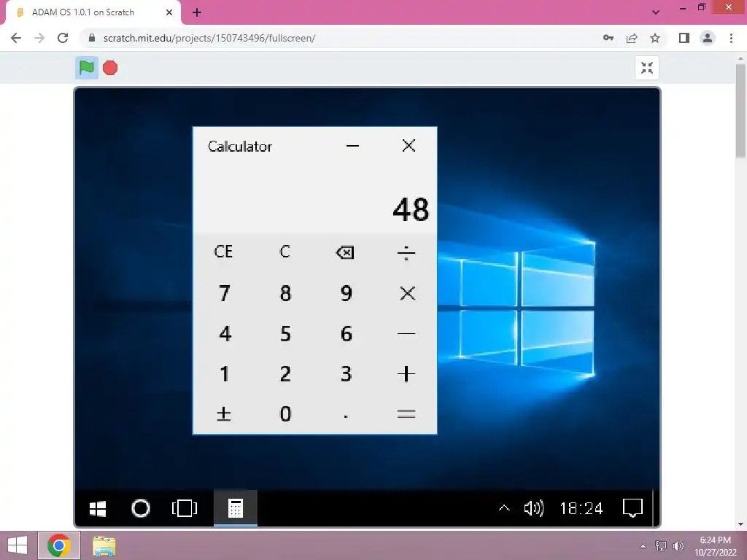Screen dimensions: 747x560
Task: Open the Windows Start button on host taskbar
Action: click(x=18, y=545)
